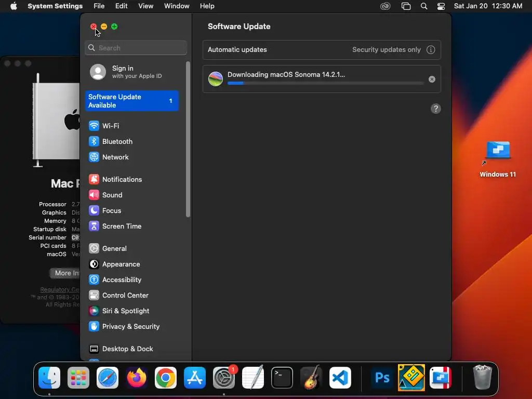Image resolution: width=532 pixels, height=399 pixels.
Task: Open the Edit menu
Action: [x=121, y=6]
